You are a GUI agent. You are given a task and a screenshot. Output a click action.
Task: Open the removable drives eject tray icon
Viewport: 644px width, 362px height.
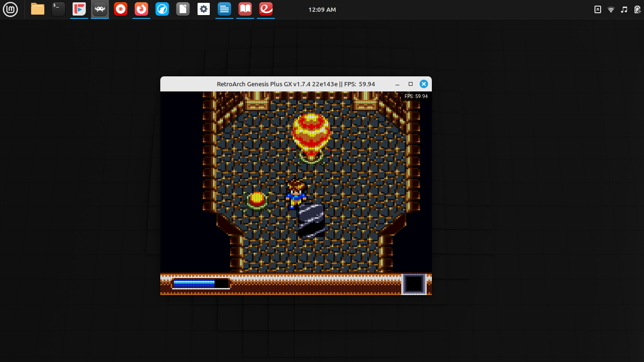click(598, 9)
